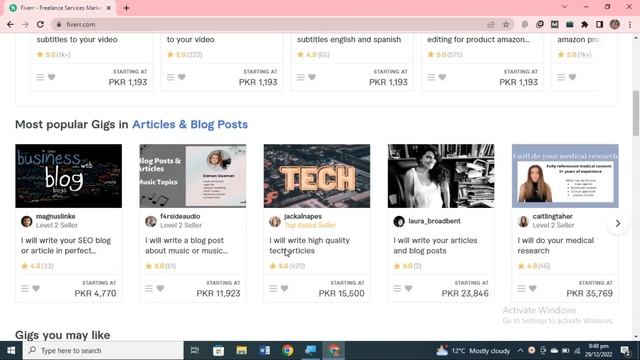
Task: Save caitlingtaher gig with heart icon
Action: [x=532, y=288]
